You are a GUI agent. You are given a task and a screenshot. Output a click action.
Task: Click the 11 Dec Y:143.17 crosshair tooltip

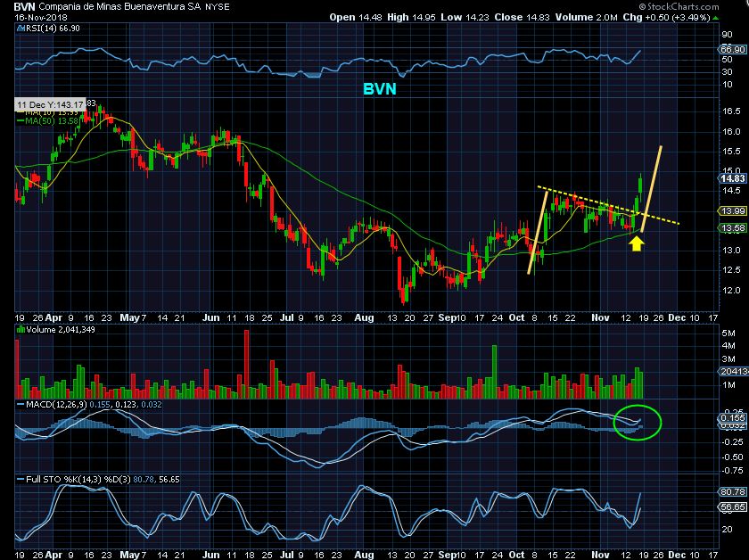[x=50, y=104]
